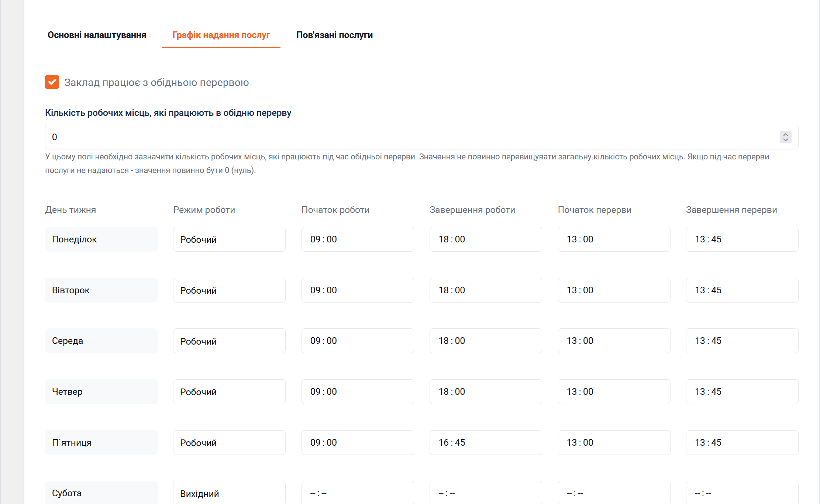The image size is (820, 504).
Task: Open П'ятниця work mode dropdown
Action: pos(229,443)
